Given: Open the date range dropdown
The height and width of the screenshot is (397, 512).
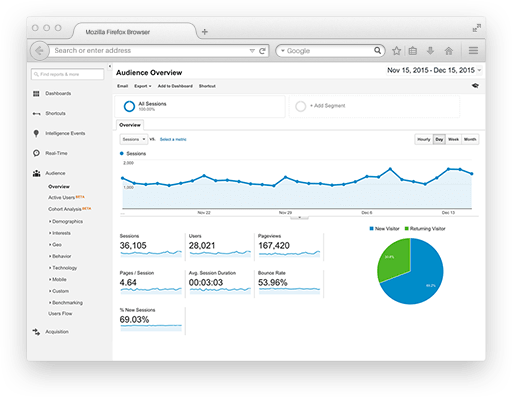Looking at the screenshot, I should coord(434,70).
